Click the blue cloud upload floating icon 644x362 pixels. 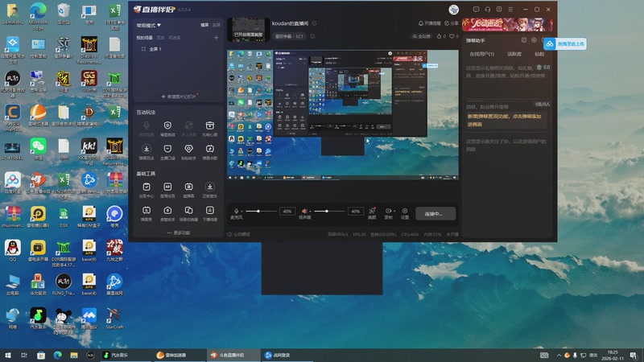(x=550, y=44)
